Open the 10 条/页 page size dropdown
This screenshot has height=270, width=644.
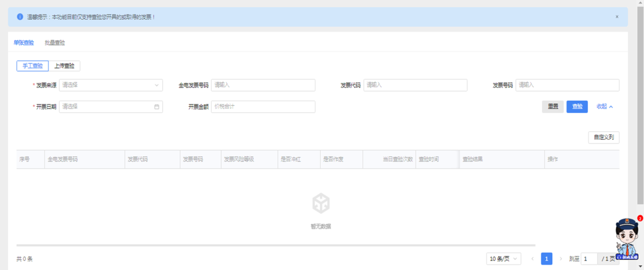503,259
